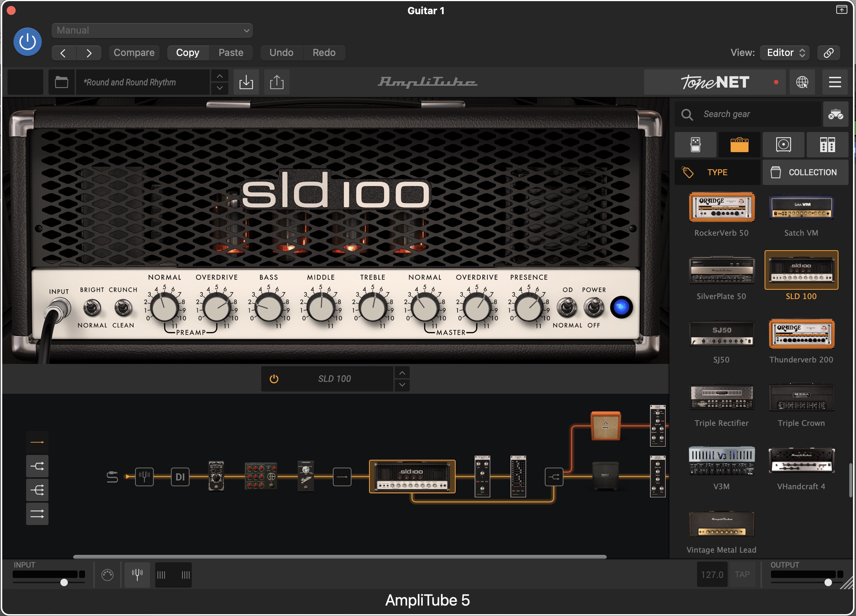The height and width of the screenshot is (616, 856).
Task: Toggle the CRUNCH/CLEAN switch on the amp
Action: coord(123,307)
